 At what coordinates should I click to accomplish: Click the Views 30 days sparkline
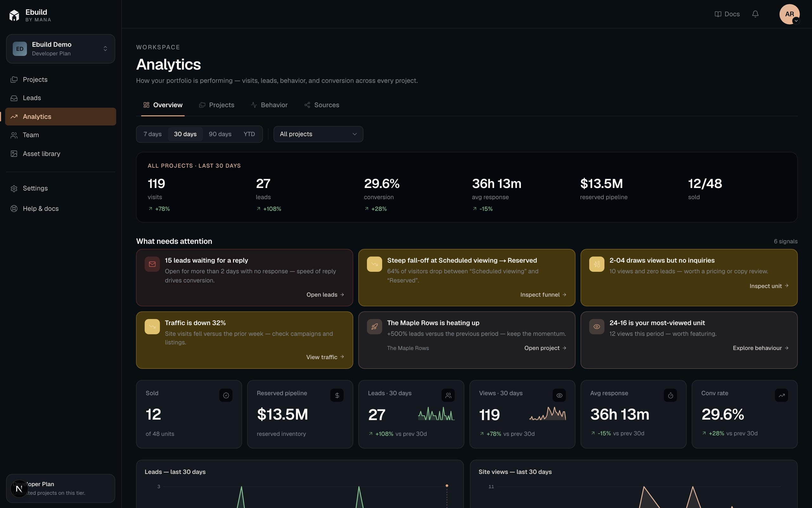547,414
